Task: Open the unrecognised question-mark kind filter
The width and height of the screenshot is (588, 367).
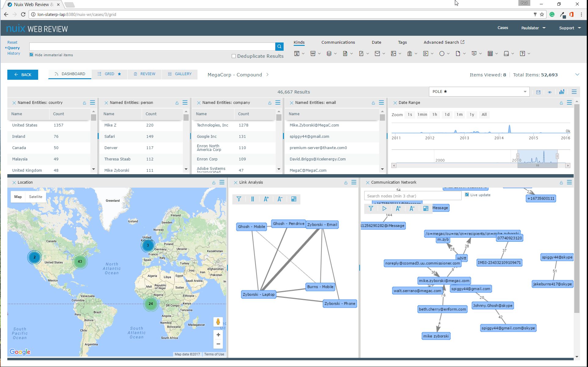Action: 523,53
